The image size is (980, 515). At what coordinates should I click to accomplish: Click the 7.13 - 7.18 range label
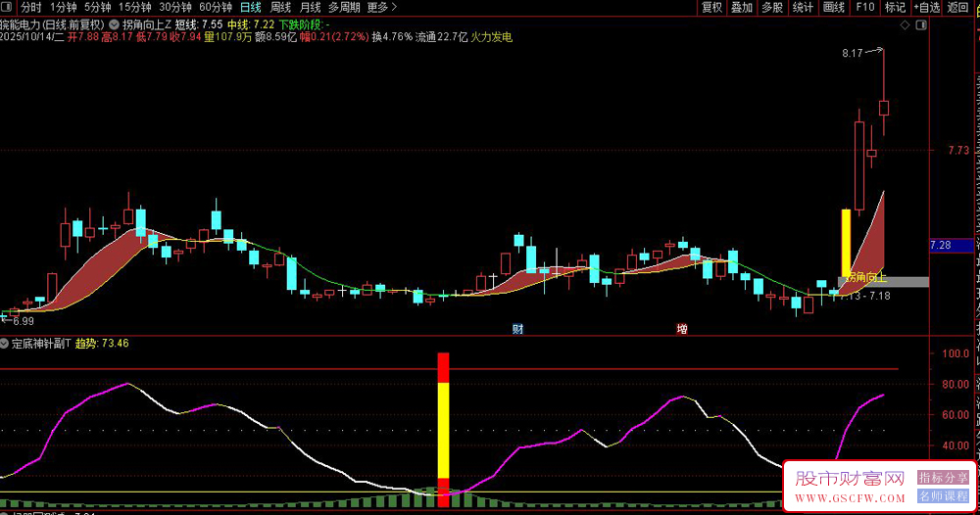865,296
